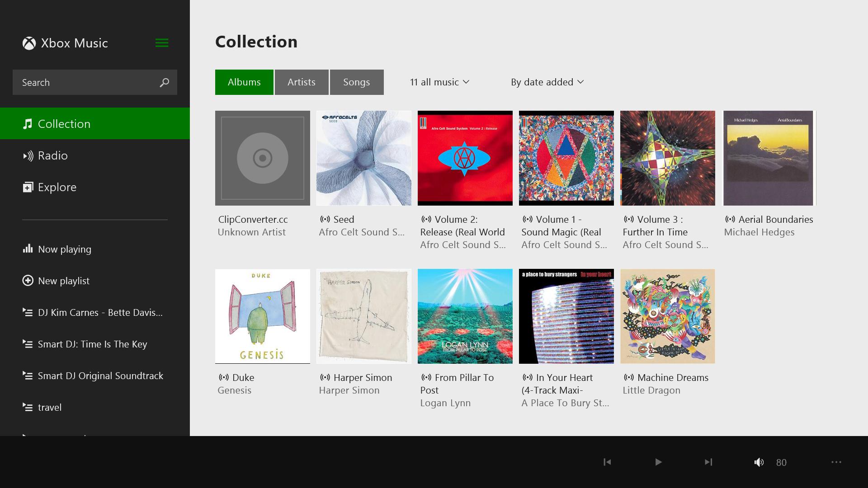Open the '11 all music' filter dropdown
868x488 pixels.
coord(439,82)
